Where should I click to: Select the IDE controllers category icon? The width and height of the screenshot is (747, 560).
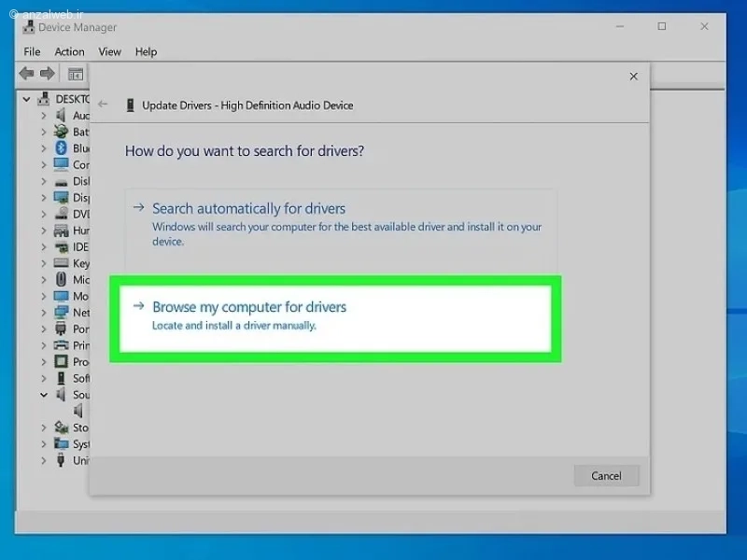(x=61, y=247)
